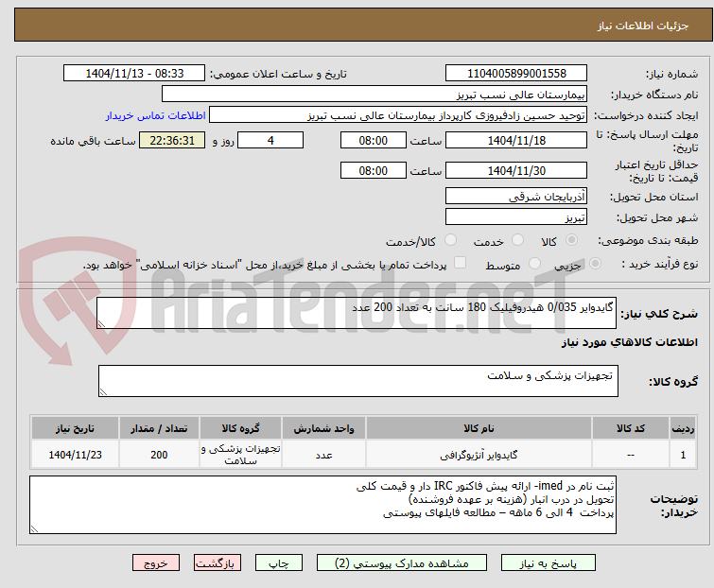Click the announcement date field 1404/11/13 - 08:33
Screen dimensions: 714x588
click(134, 74)
